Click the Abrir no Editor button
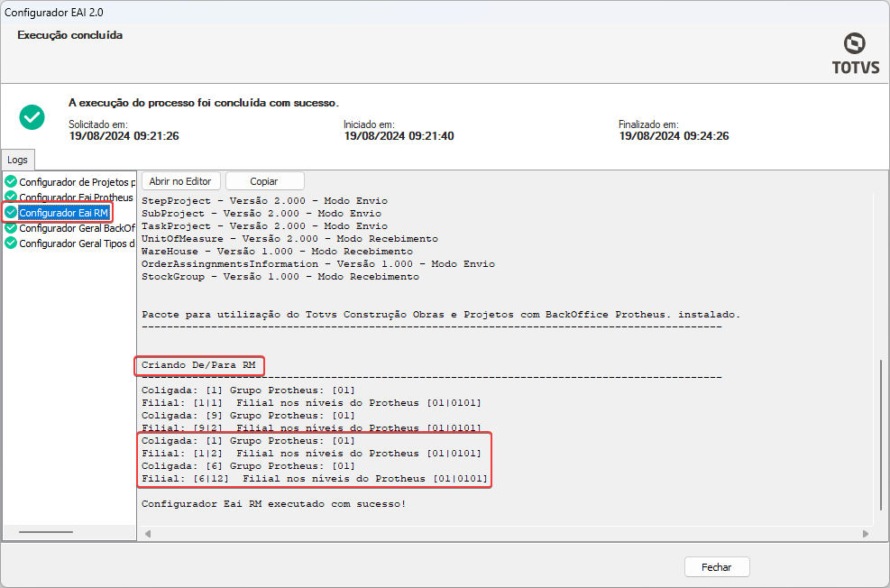The height and width of the screenshot is (588, 890). tap(180, 181)
